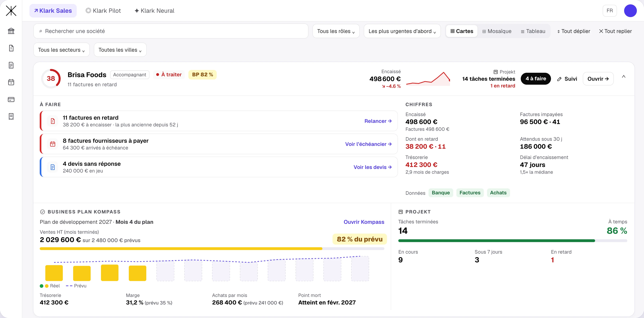Click the yellow sales progress bar
644x318 pixels.
click(212, 249)
